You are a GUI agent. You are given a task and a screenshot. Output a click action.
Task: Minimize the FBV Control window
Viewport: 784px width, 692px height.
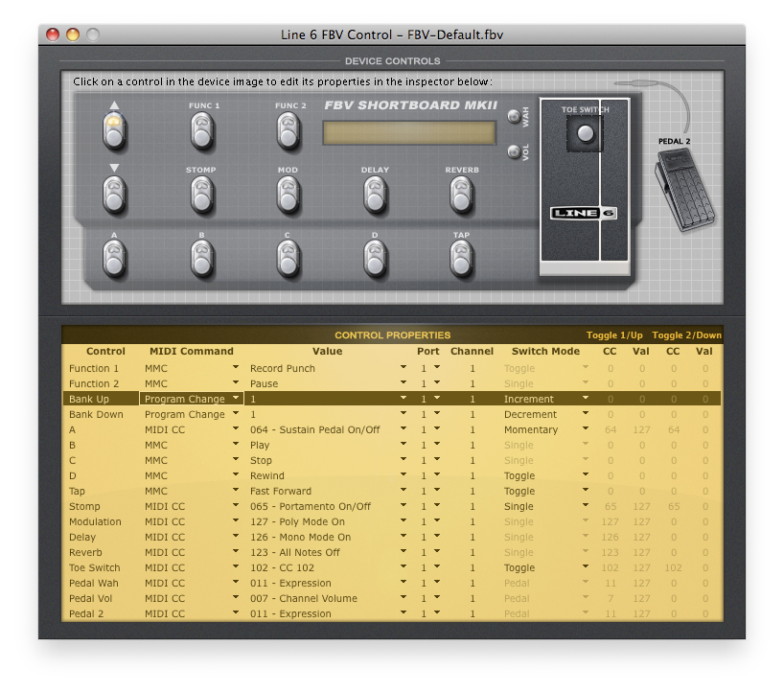click(73, 35)
